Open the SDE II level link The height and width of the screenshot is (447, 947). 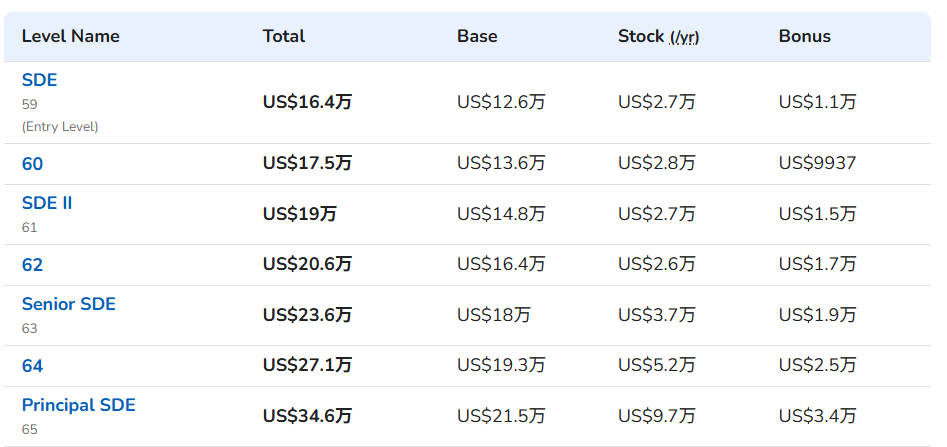click(47, 203)
